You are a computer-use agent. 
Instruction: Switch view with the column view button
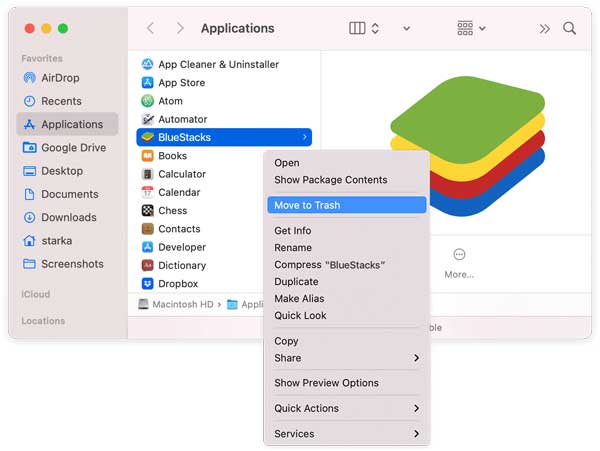[357, 28]
